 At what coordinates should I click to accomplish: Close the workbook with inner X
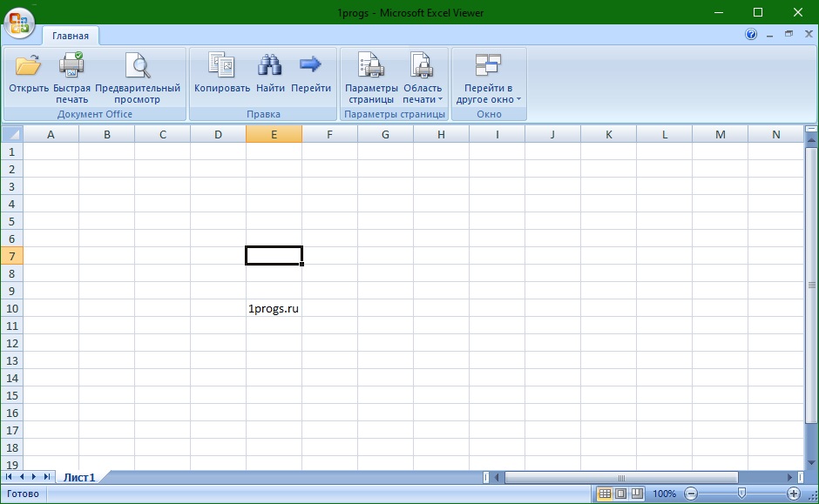(x=809, y=34)
